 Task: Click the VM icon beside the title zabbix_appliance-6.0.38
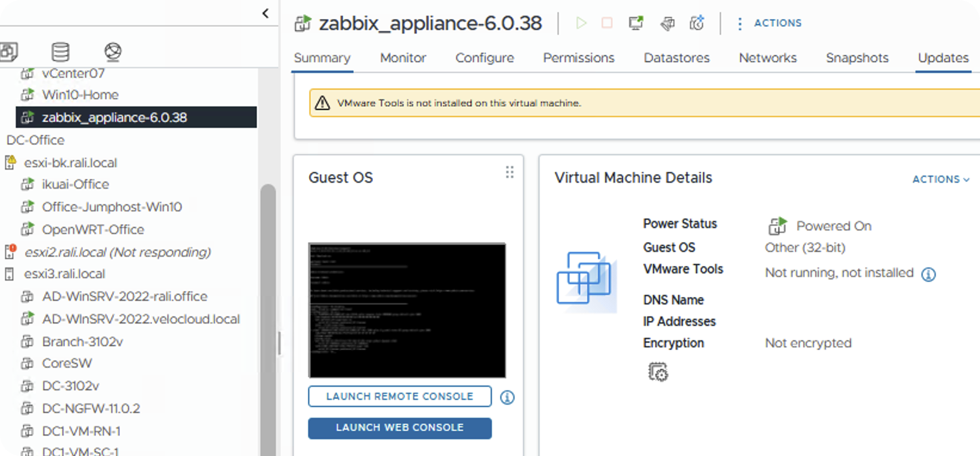tap(303, 24)
